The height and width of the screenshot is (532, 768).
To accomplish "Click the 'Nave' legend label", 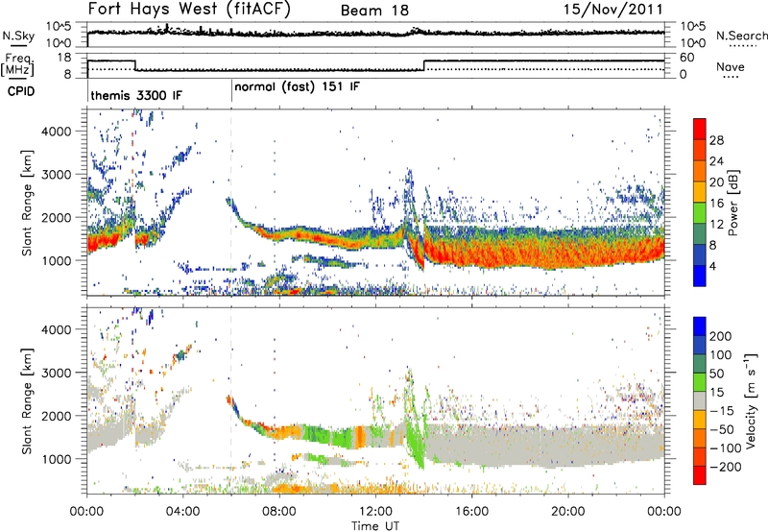I will coord(730,67).
